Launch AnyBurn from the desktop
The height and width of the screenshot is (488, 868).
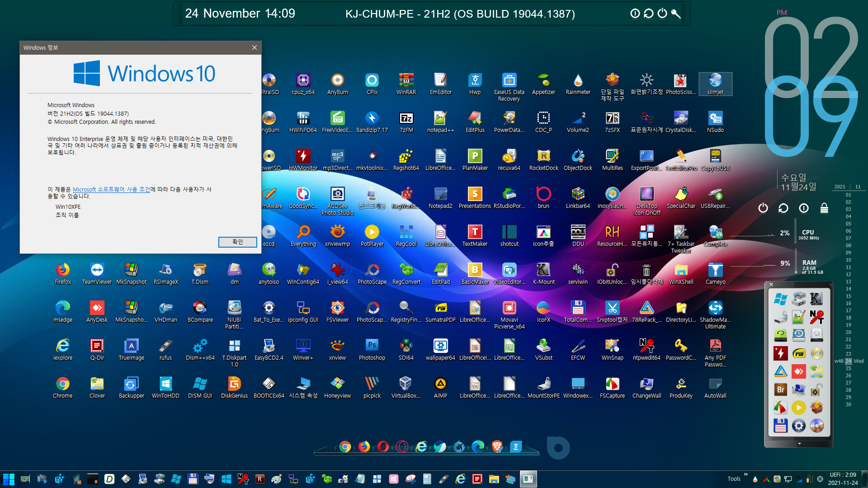337,84
